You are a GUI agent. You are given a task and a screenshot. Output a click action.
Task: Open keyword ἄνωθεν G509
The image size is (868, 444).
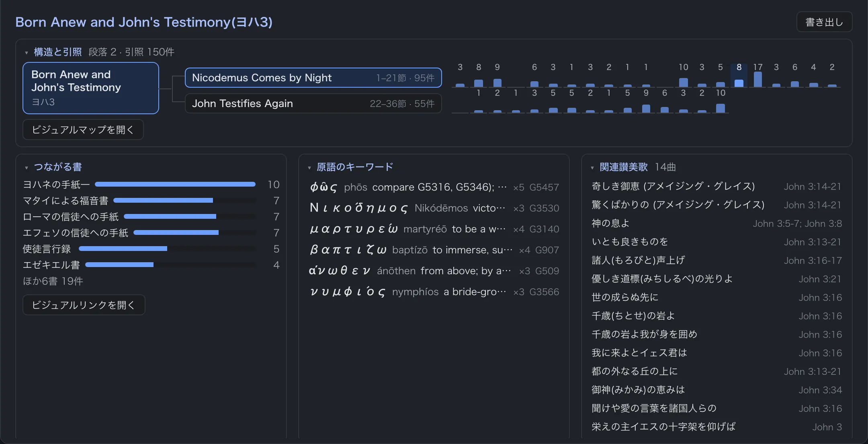(434, 271)
